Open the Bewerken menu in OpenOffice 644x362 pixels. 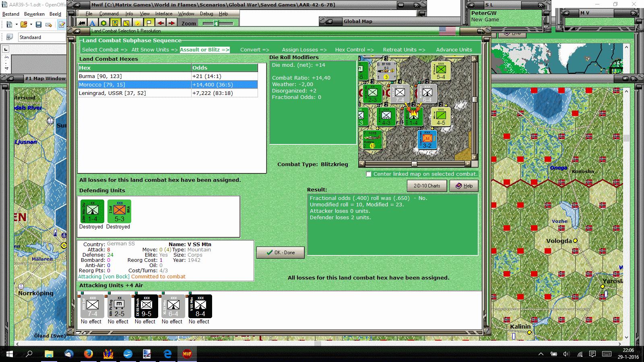[34, 14]
